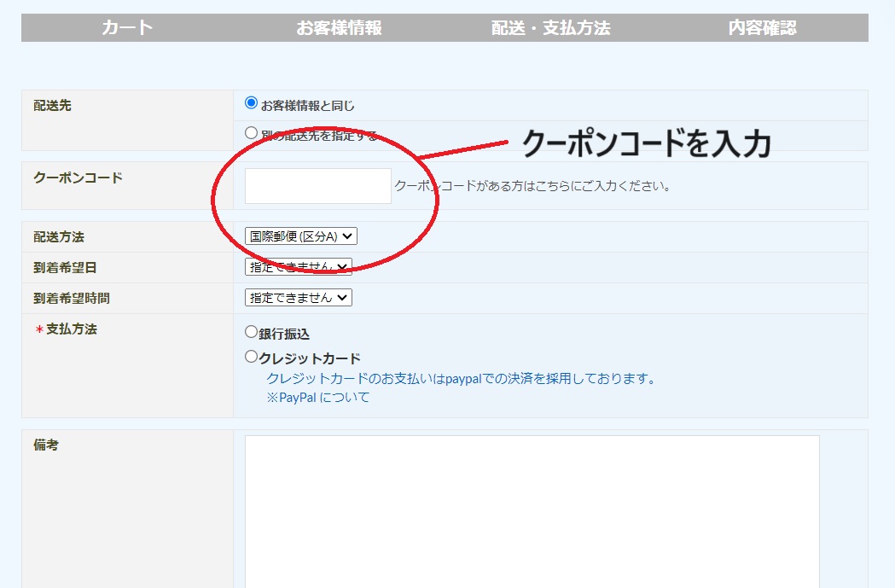Click the 配送先 row label
Image resolution: width=895 pixels, height=588 pixels.
[x=52, y=106]
